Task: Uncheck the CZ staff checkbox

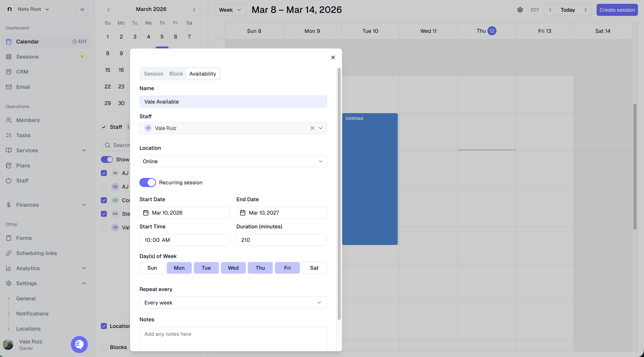Action: pyautogui.click(x=104, y=200)
